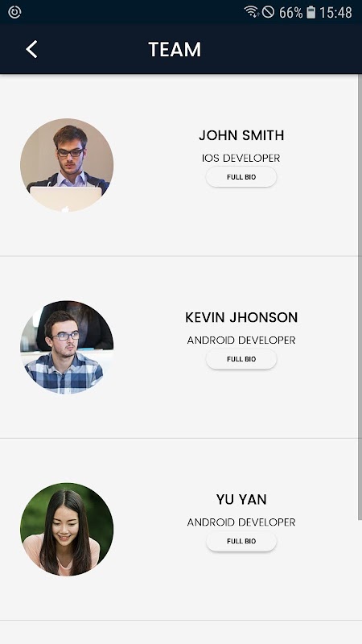This screenshot has height=644, width=362.
Task: Tap Yu Yan's Android Developer role text
Action: tap(241, 522)
